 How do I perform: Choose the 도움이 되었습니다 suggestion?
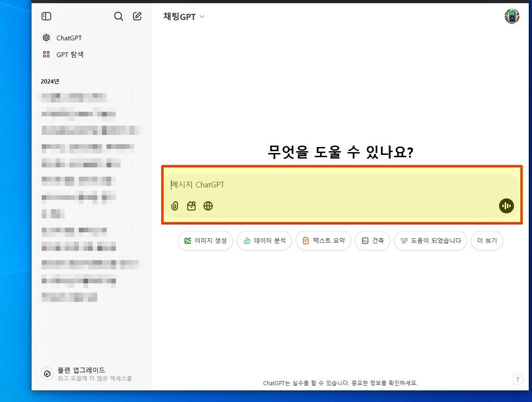pos(431,241)
